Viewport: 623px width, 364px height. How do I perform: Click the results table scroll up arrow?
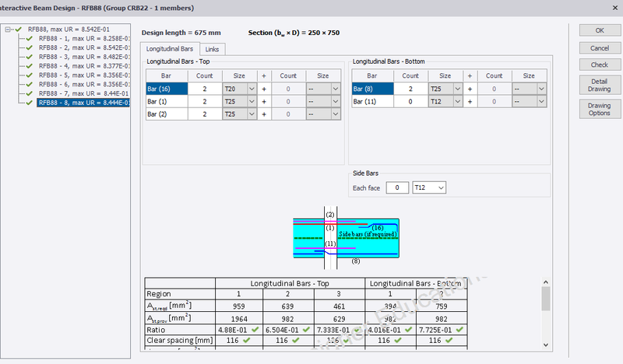(546, 282)
